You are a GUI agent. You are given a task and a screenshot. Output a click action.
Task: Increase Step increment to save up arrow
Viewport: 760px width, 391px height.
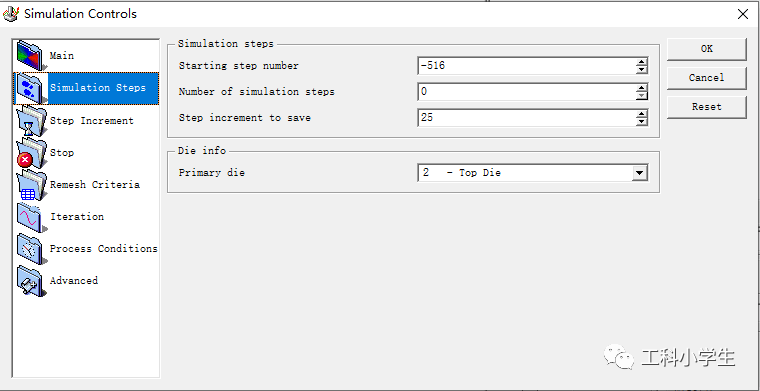point(642,114)
